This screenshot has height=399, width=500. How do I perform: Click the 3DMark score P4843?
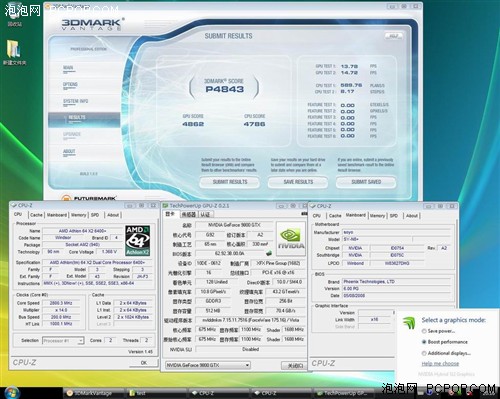[x=224, y=89]
